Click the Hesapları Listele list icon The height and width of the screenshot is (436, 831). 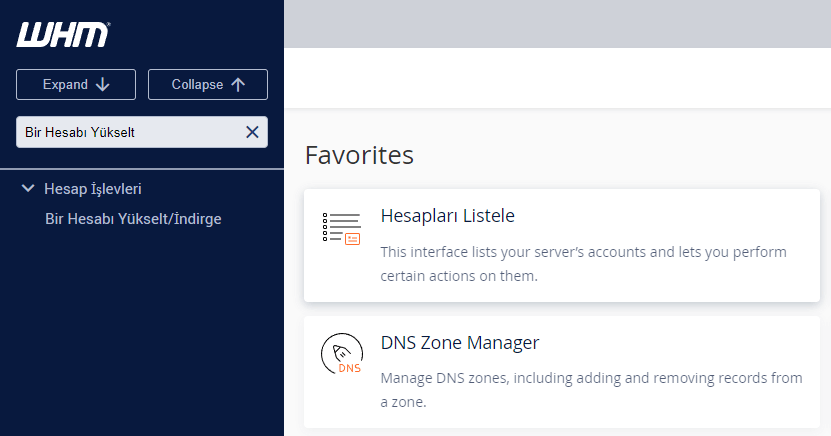click(341, 228)
